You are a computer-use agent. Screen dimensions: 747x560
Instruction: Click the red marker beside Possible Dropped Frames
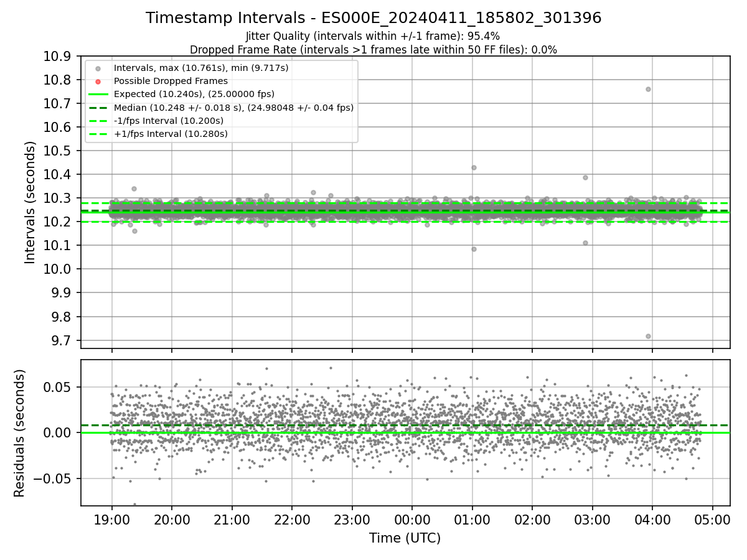point(98,82)
